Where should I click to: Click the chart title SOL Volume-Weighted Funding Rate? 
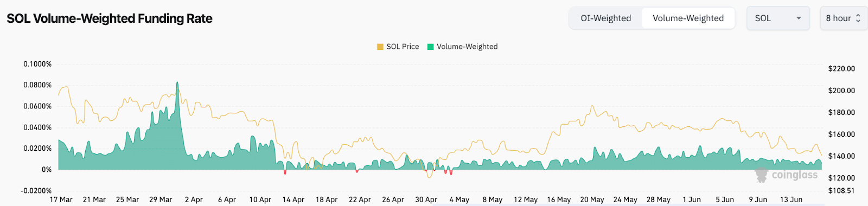(x=110, y=18)
